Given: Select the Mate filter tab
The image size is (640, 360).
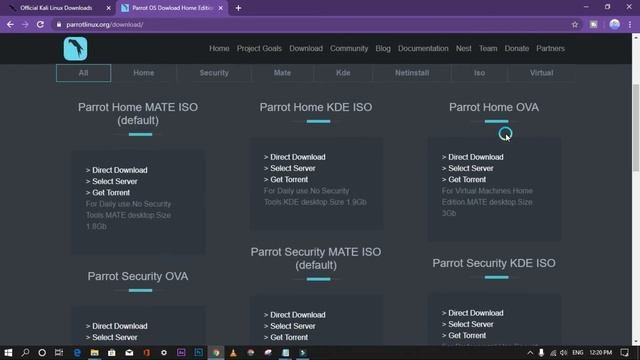Looking at the screenshot, I should tap(282, 73).
